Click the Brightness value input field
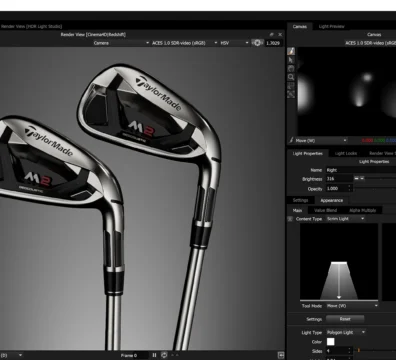The width and height of the screenshot is (396, 360). pyautogui.click(x=339, y=179)
